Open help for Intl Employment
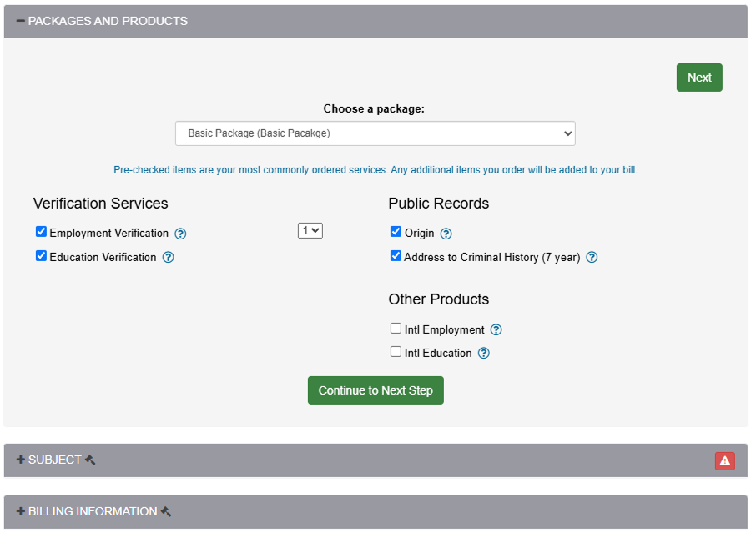756x538 pixels. [x=496, y=329]
